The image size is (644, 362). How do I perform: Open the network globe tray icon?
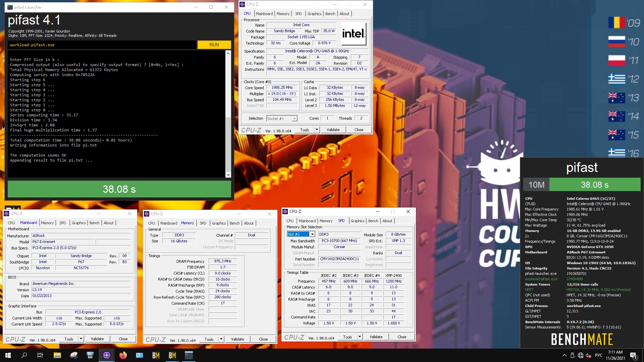coord(581,355)
